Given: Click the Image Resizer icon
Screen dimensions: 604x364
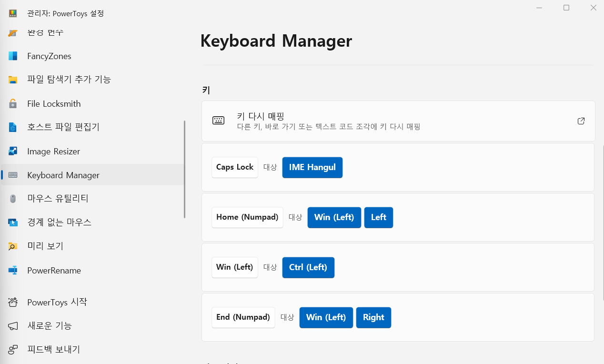Looking at the screenshot, I should pos(13,151).
